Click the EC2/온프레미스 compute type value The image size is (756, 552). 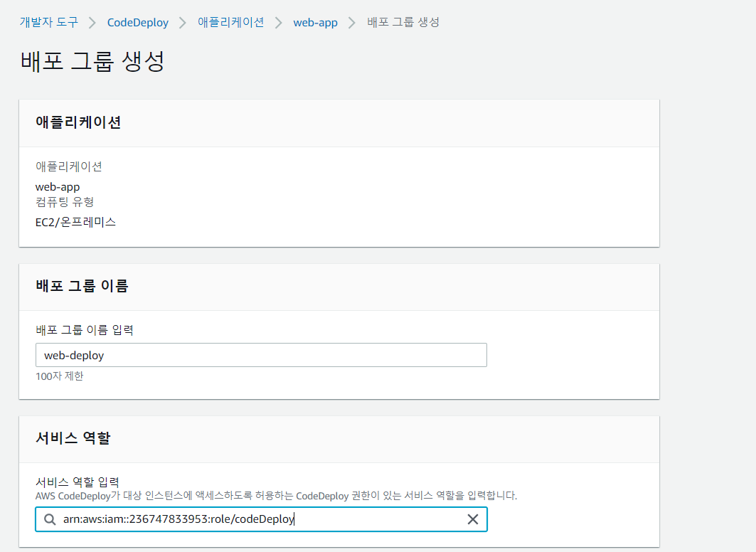(x=75, y=222)
